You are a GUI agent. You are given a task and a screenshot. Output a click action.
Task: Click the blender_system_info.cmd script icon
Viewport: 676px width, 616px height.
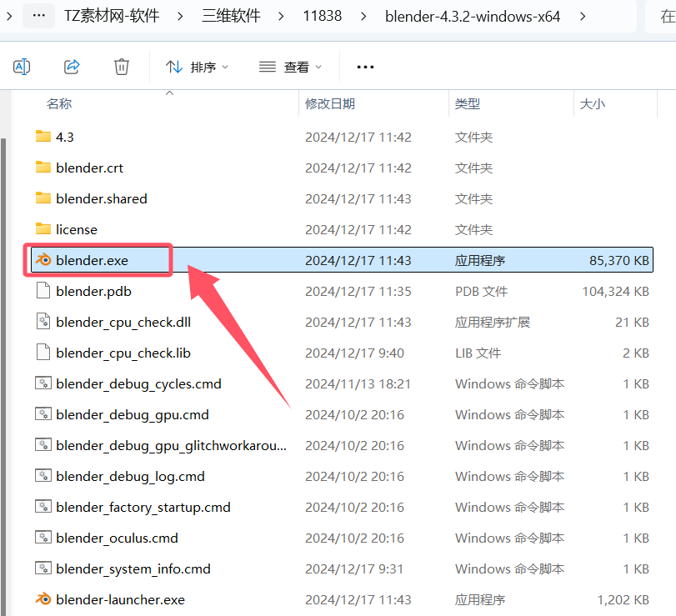pos(43,568)
